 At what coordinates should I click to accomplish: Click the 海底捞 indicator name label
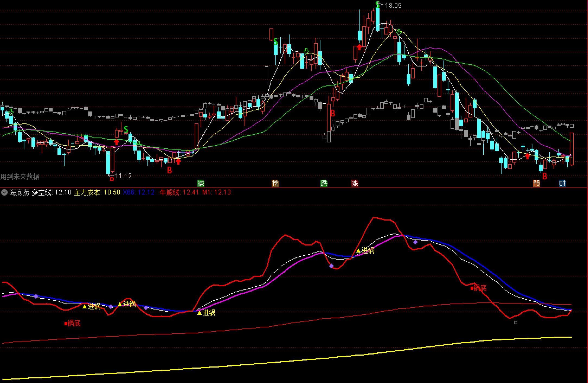(x=19, y=193)
